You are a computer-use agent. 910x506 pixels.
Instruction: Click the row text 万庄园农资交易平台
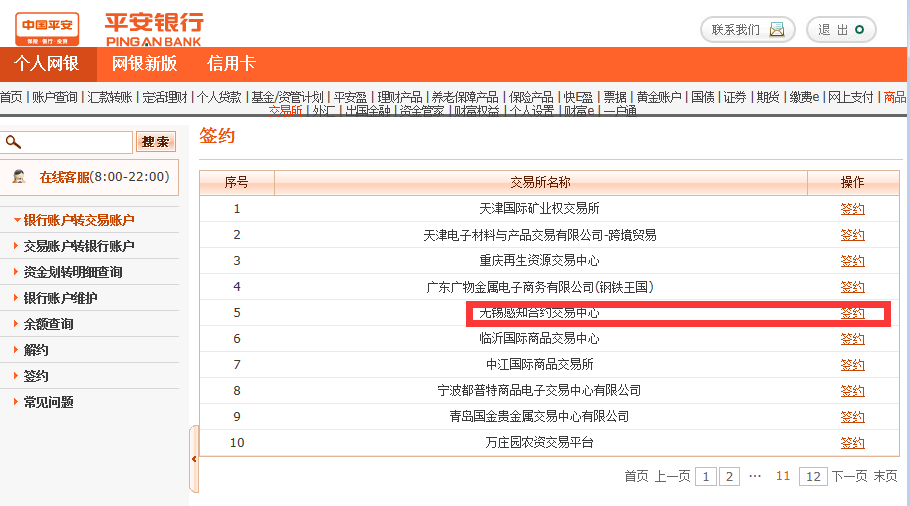pos(540,443)
